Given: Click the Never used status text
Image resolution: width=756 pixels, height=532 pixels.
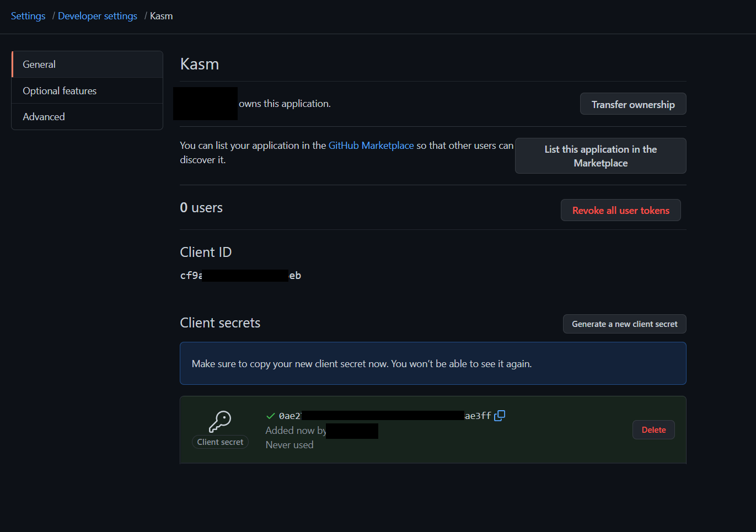Looking at the screenshot, I should (x=289, y=444).
